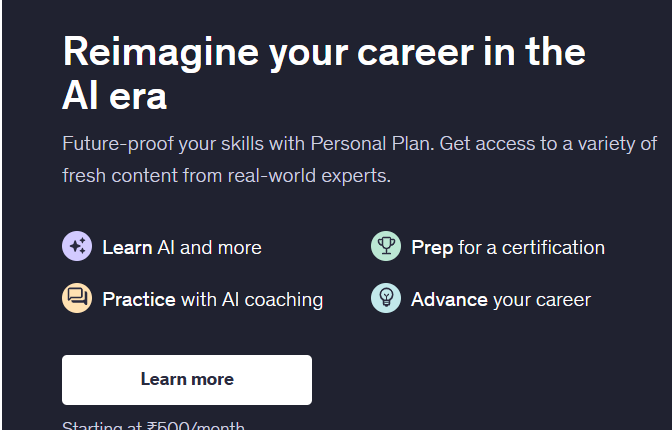Viewport: 672px width, 430px height.
Task: Click the "Personal Plan" phrase in the description
Action: [x=370, y=143]
